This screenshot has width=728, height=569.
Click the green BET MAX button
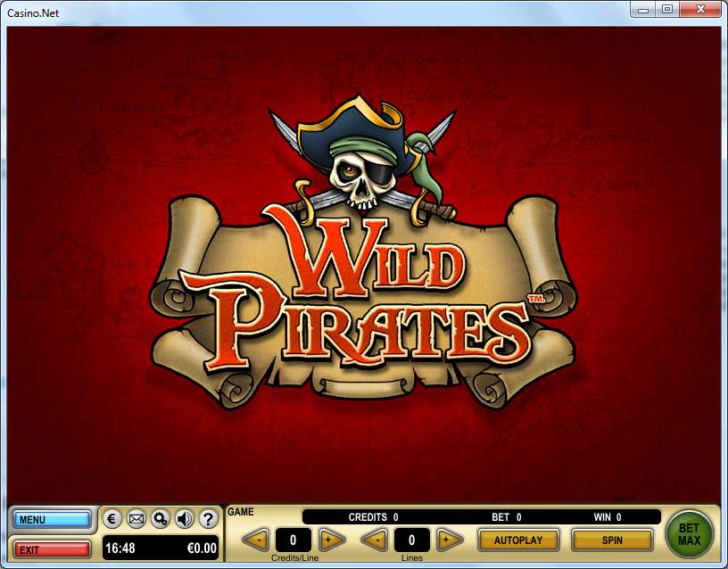point(689,534)
